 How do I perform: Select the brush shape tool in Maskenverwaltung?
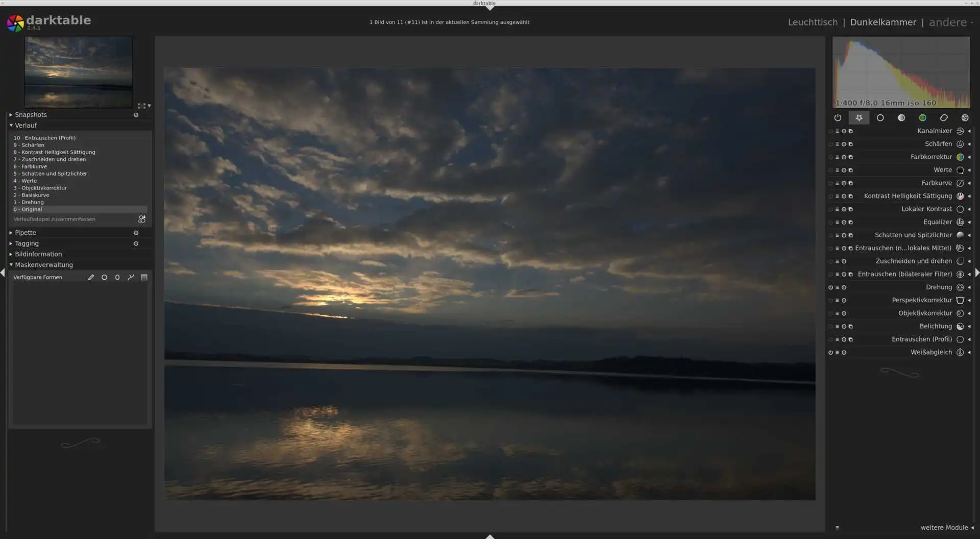point(91,278)
